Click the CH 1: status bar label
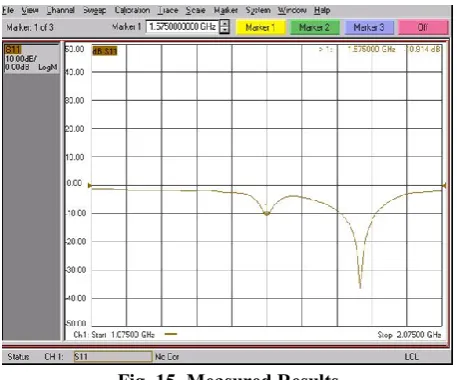This screenshot has width=457, height=380. coord(54,357)
